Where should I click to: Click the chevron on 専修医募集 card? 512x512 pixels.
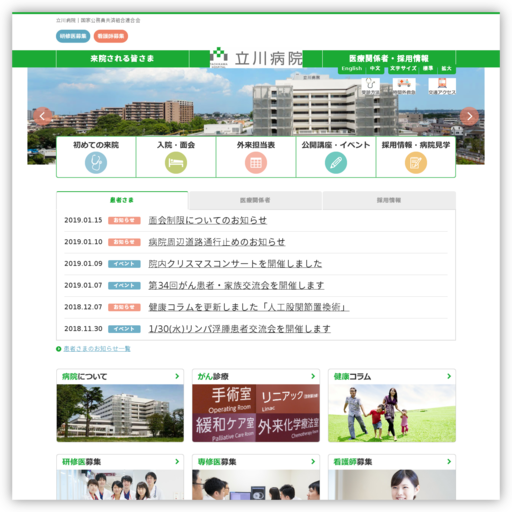(x=313, y=462)
